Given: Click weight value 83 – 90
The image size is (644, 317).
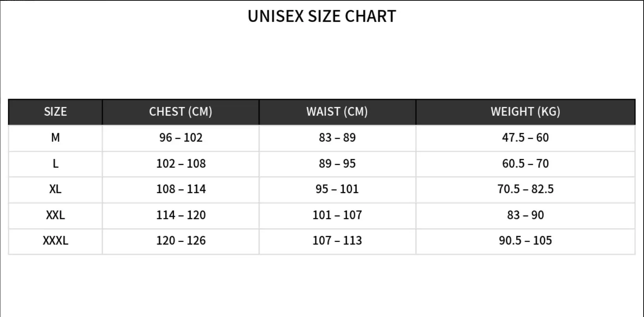Looking at the screenshot, I should point(525,215).
